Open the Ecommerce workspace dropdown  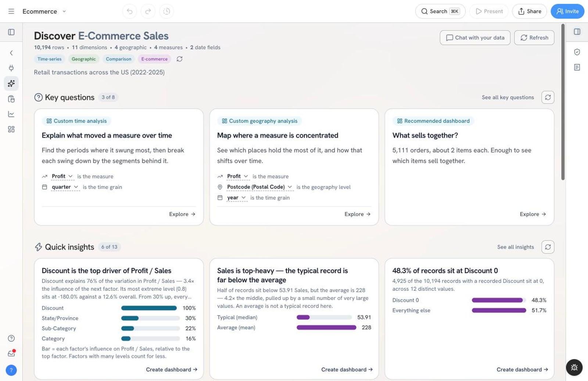[x=44, y=11]
